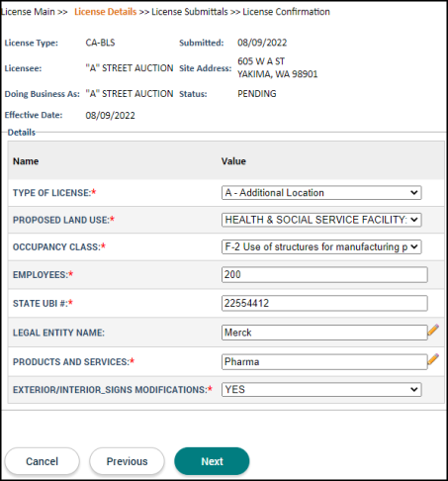The image size is (448, 481).
Task: Click the Effective Date value 08/09/2022
Action: tap(110, 116)
